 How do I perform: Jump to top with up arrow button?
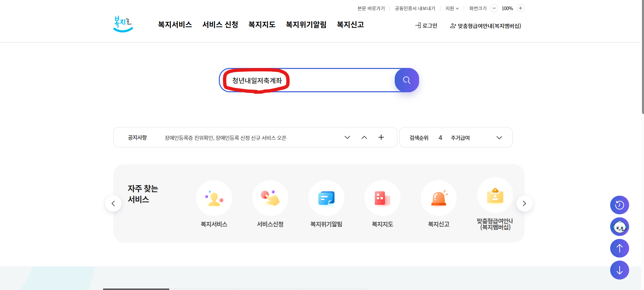pos(620,248)
